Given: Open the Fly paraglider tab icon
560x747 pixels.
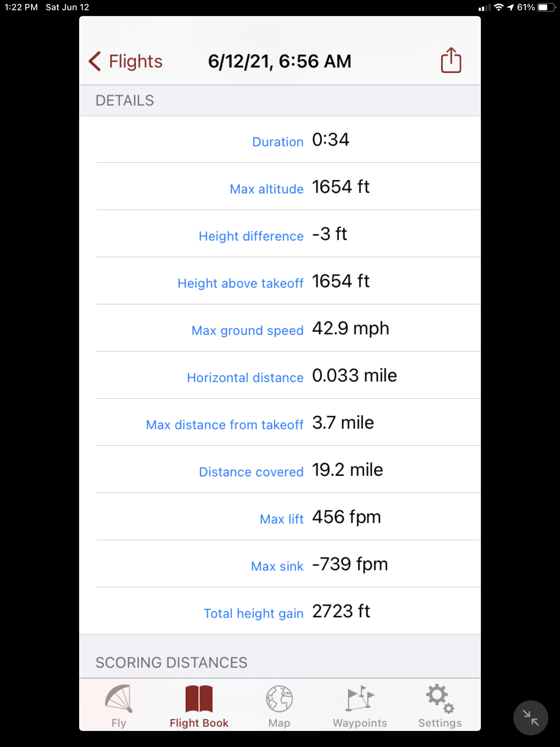Looking at the screenshot, I should [x=118, y=698].
